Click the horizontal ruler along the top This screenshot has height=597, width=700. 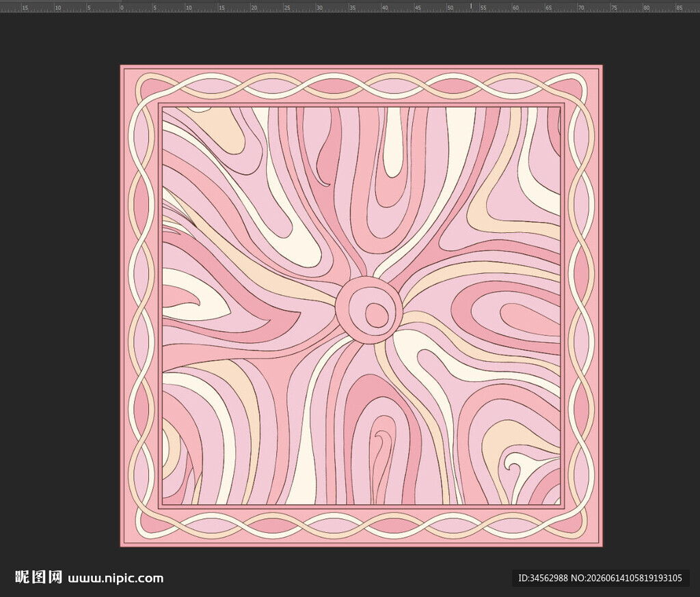click(350, 6)
